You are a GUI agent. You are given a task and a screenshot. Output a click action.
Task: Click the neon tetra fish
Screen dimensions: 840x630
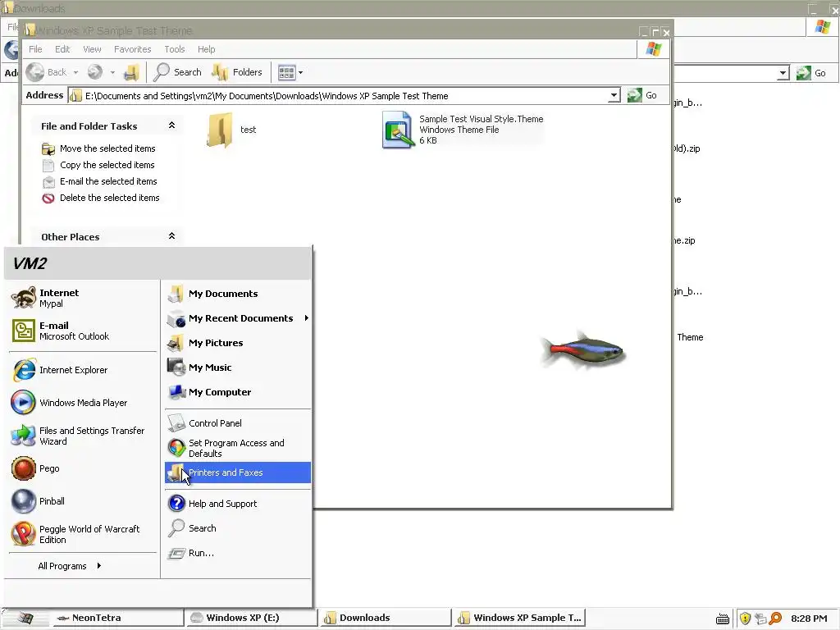[583, 350]
